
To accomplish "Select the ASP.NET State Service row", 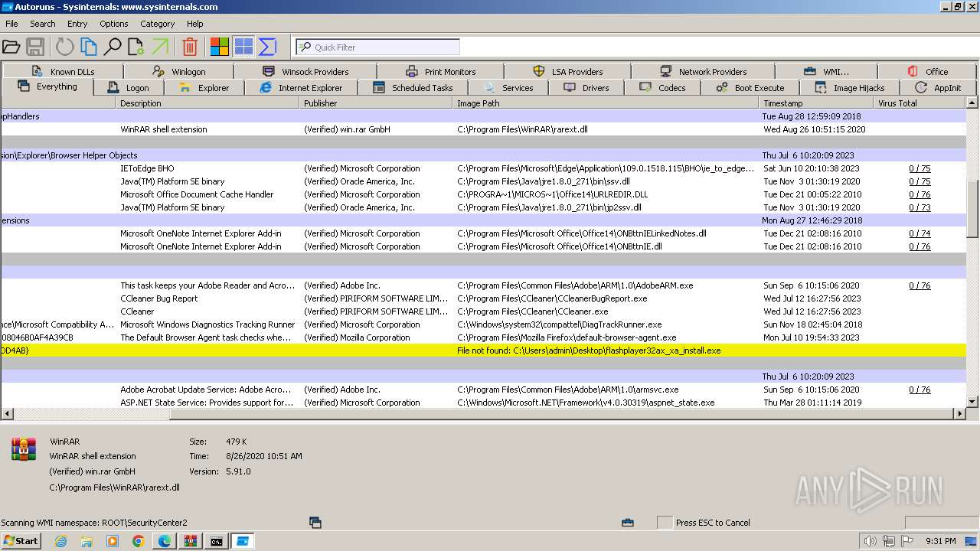I will 483,403.
